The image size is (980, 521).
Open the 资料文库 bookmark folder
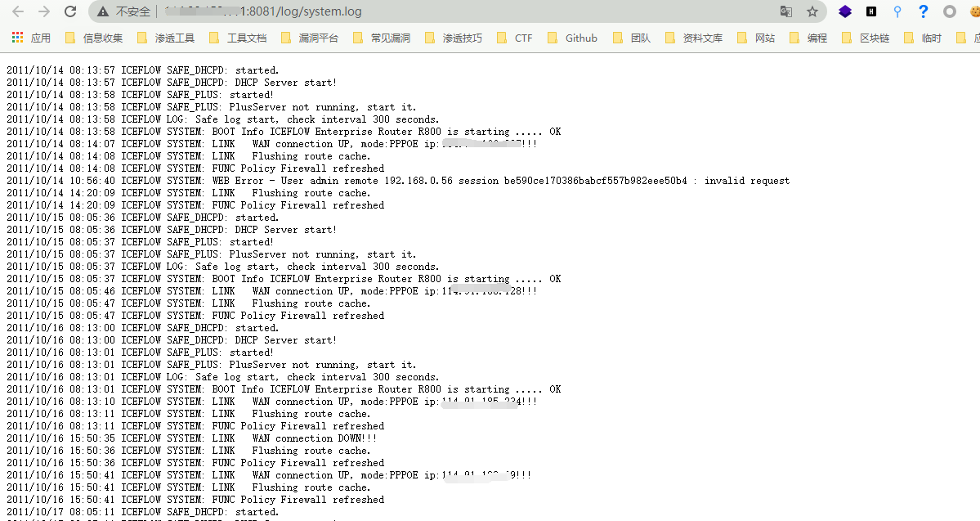click(x=694, y=38)
